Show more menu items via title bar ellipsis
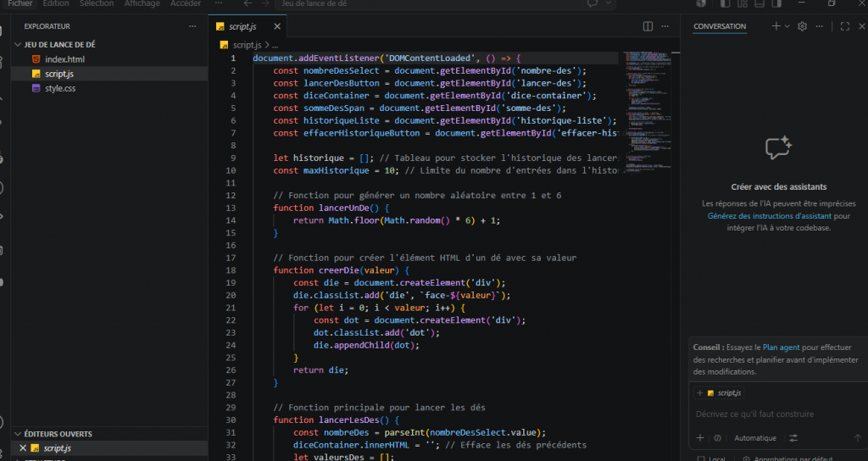This screenshot has height=461, width=868. point(219,3)
